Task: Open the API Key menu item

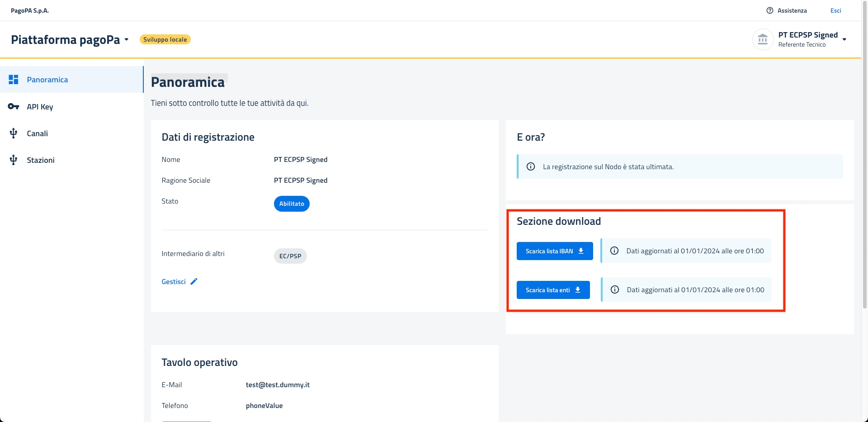Action: 40,107
